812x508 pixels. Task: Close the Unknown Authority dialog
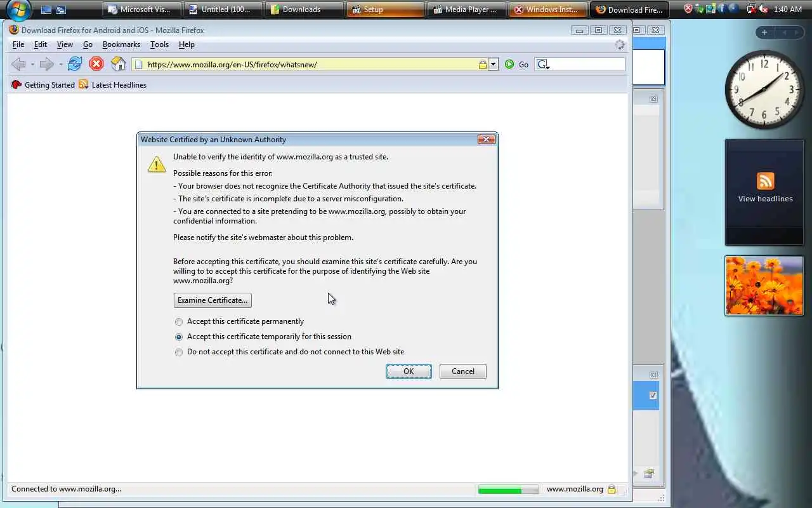click(486, 139)
